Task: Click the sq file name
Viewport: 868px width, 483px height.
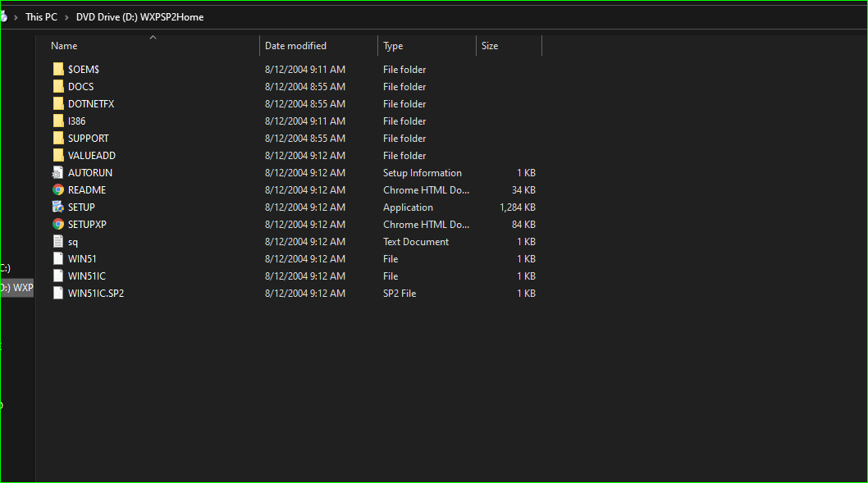Action: click(x=73, y=242)
